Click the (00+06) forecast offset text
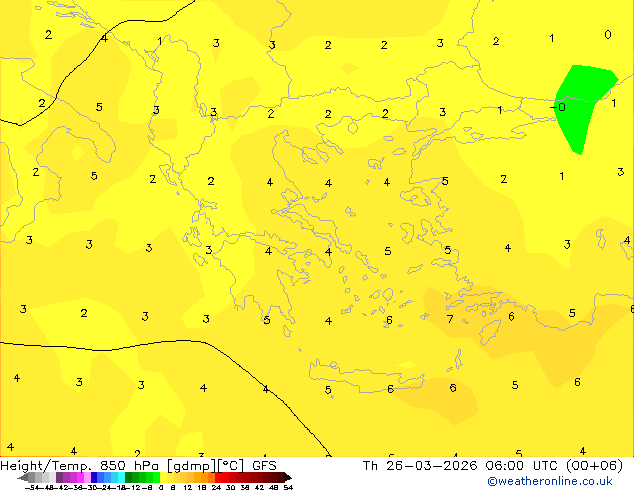The image size is (634, 490). click(594, 466)
